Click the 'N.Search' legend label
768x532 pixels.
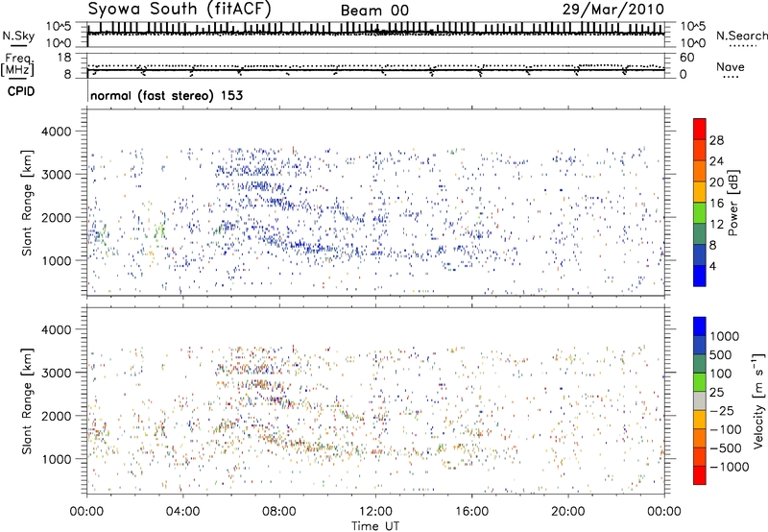point(742,36)
